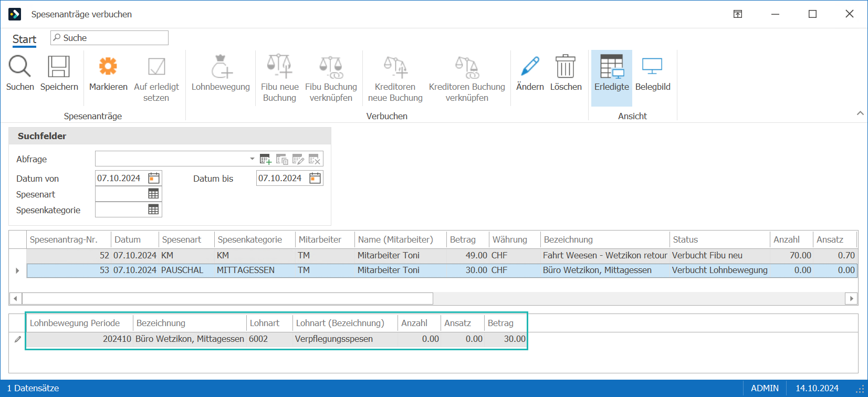Open calendar picker for Datum bis
The image size is (868, 397).
tap(315, 178)
